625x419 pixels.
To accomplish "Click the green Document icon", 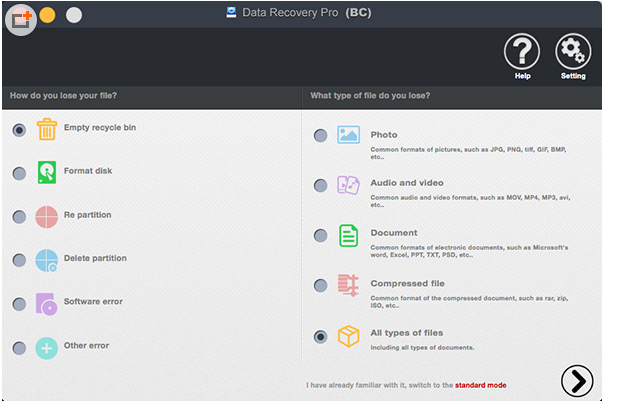I will coord(348,236).
